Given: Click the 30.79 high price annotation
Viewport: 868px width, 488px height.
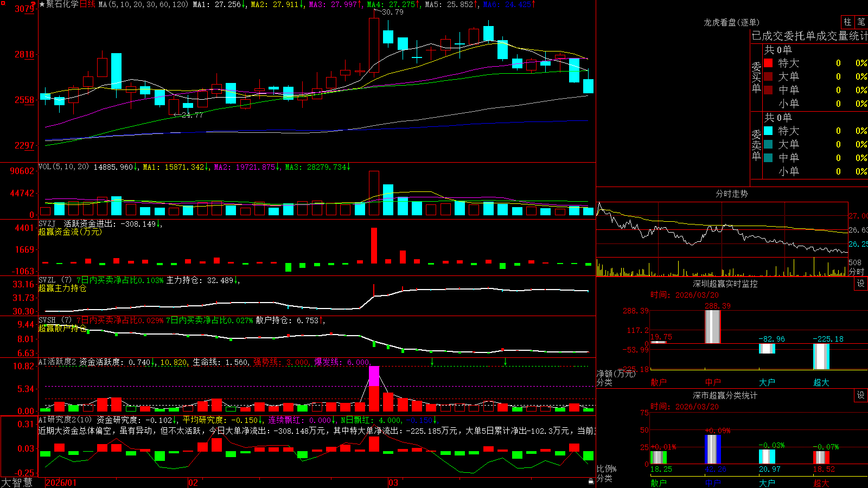Looking at the screenshot, I should [x=393, y=12].
